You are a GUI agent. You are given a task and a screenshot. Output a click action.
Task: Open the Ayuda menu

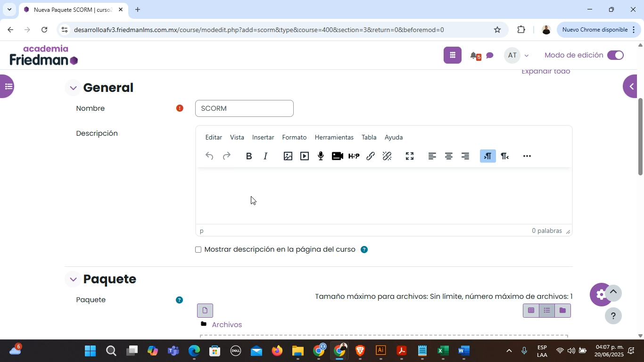click(x=394, y=137)
